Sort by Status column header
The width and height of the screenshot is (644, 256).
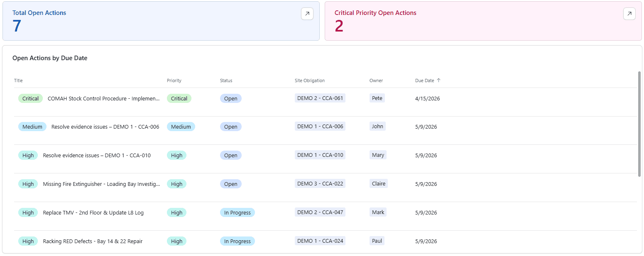click(x=226, y=80)
